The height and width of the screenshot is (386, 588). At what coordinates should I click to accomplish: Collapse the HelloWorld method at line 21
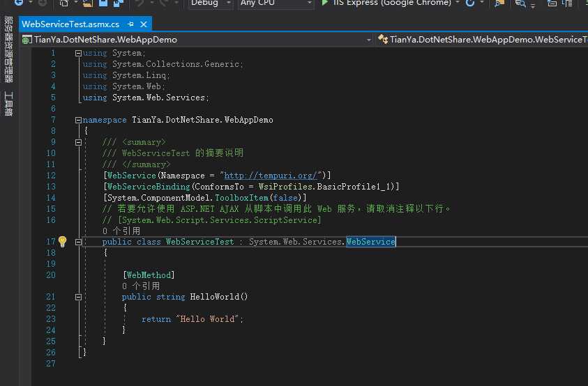point(78,298)
